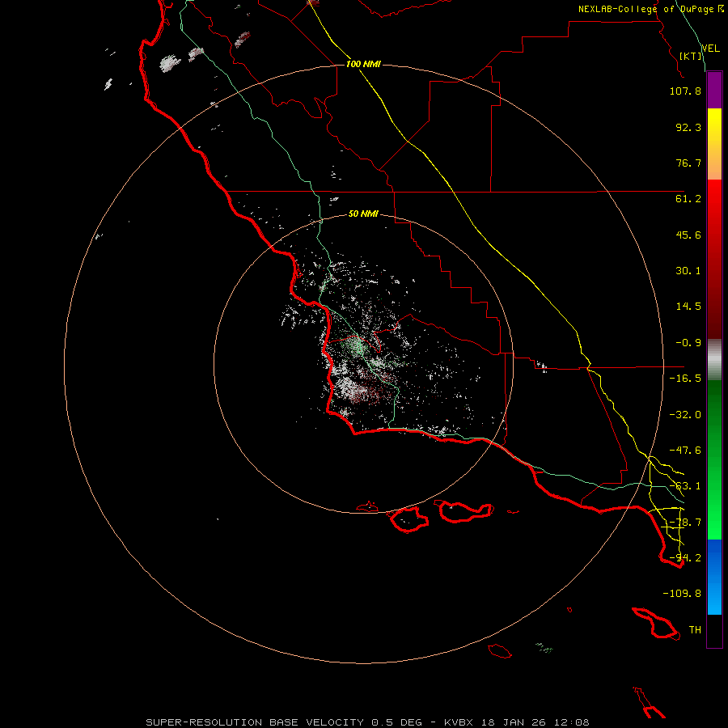Click the 76.7 velocity scale value
This screenshot has width=728, height=728.
click(688, 163)
